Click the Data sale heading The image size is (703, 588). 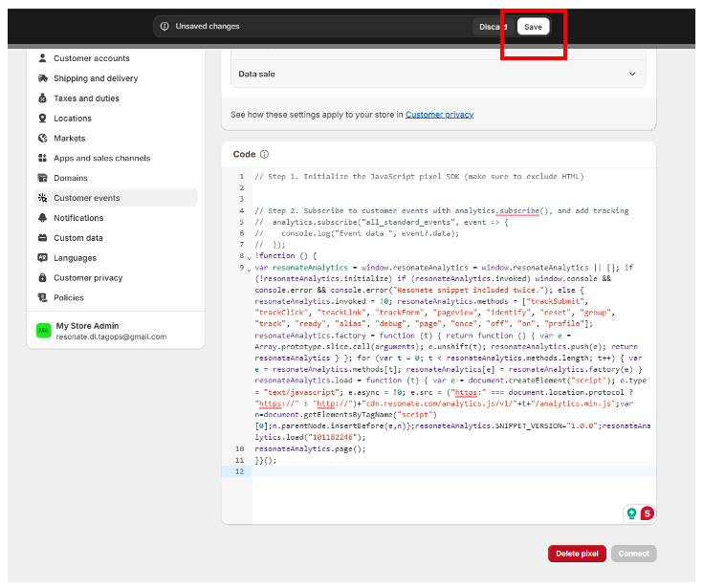click(x=256, y=74)
